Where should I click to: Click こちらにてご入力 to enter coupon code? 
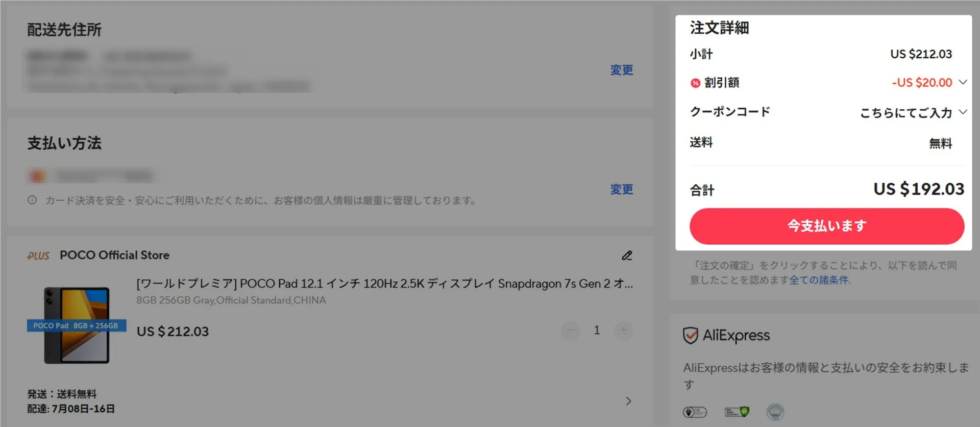point(906,112)
